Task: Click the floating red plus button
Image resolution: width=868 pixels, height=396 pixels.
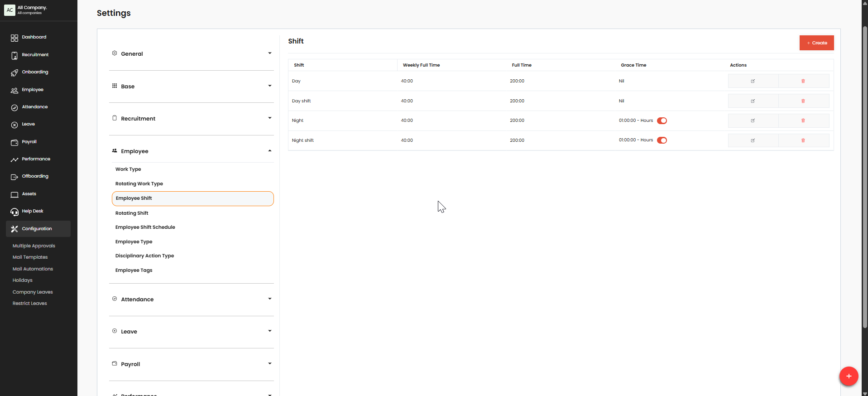Action: click(x=848, y=376)
